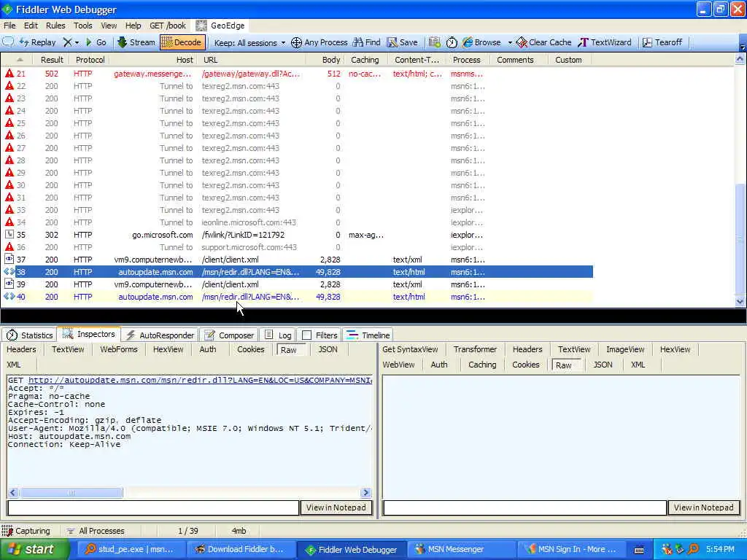Open the Tools menu

click(82, 26)
